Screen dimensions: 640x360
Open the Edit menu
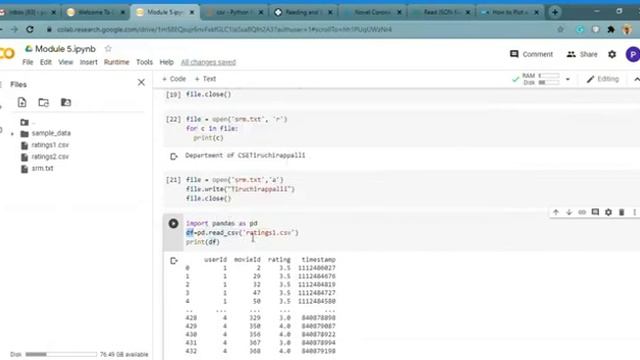coord(46,62)
